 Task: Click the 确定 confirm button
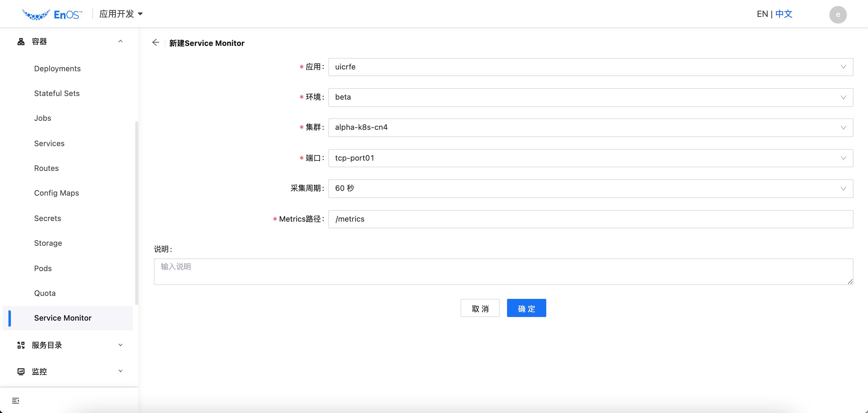pyautogui.click(x=526, y=308)
